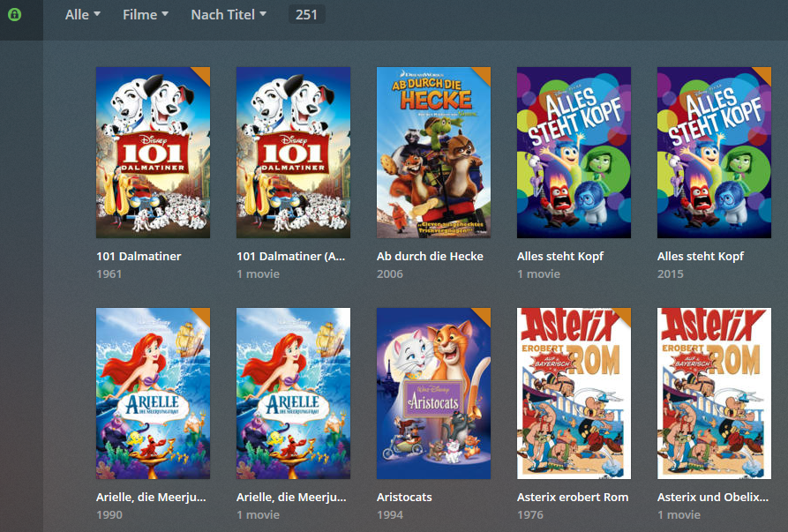Click the year 2015 under Alles steht Kopf
Screen dimensions: 788x532
tap(670, 274)
